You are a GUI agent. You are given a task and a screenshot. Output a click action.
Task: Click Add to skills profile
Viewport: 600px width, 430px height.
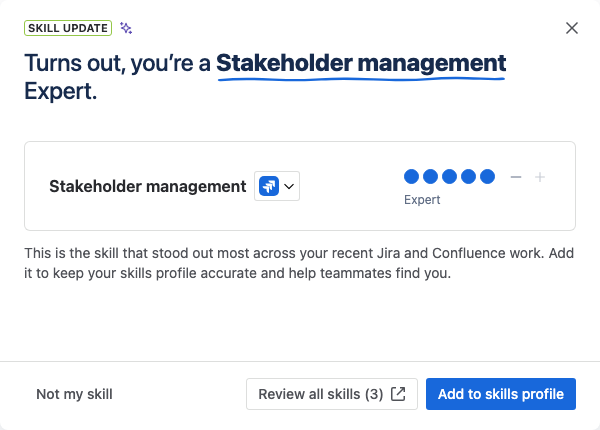pyautogui.click(x=501, y=394)
